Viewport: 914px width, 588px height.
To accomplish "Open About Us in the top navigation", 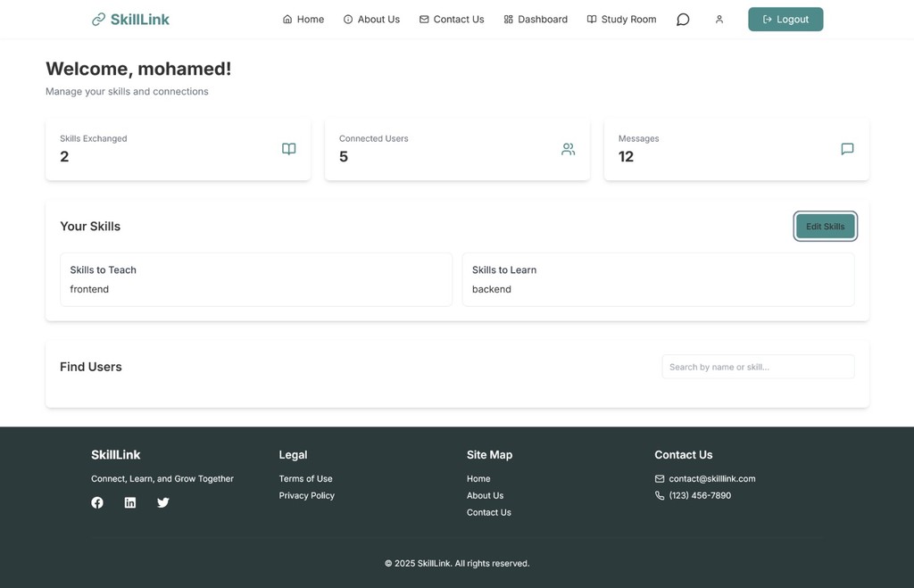I will point(371,20).
